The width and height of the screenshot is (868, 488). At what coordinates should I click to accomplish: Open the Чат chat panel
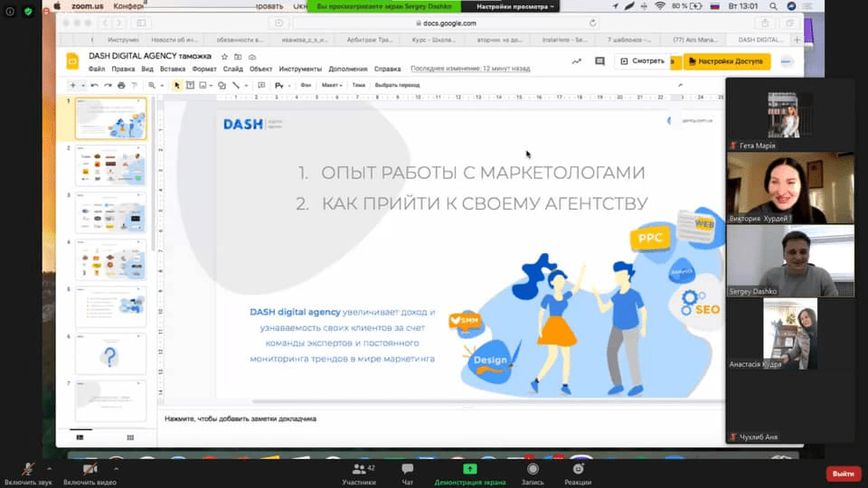click(x=408, y=474)
